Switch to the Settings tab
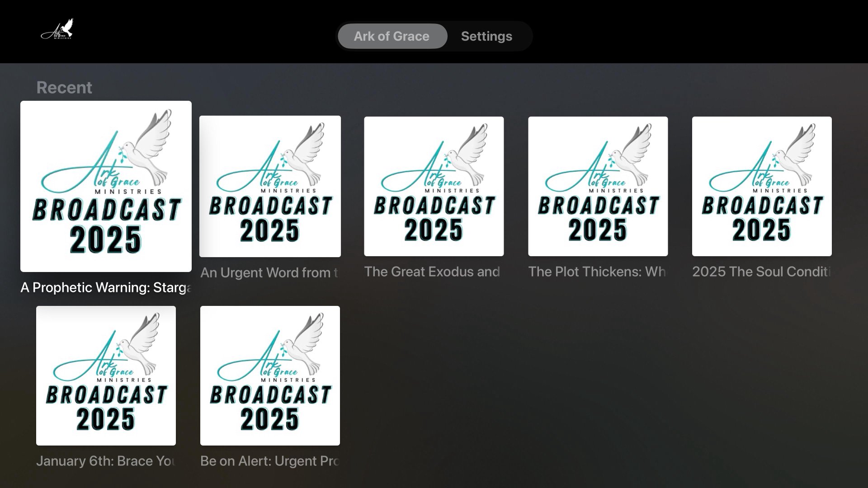 pyautogui.click(x=486, y=36)
